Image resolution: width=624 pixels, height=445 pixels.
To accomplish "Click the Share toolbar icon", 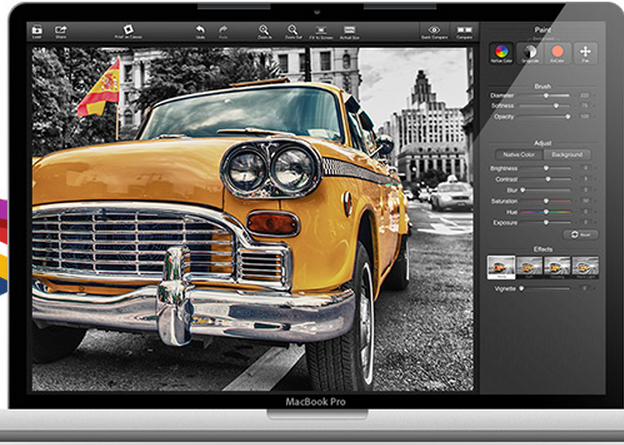I will click(x=61, y=31).
